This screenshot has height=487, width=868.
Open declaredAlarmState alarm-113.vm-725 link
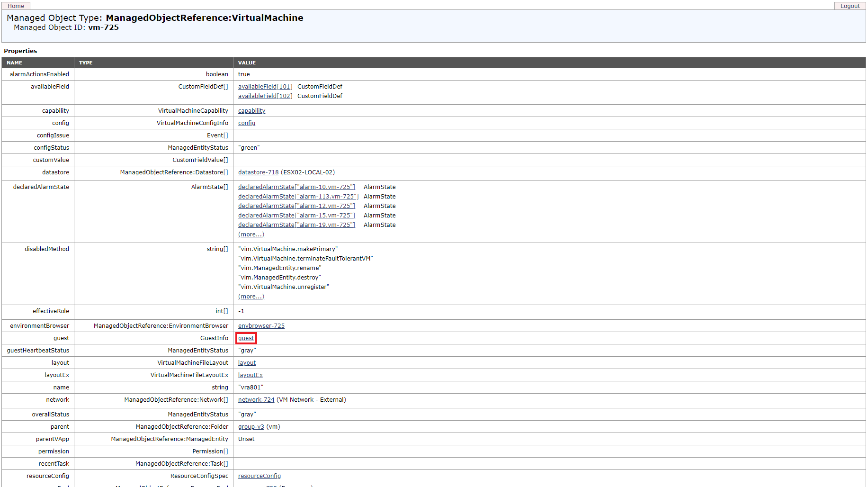(x=298, y=196)
